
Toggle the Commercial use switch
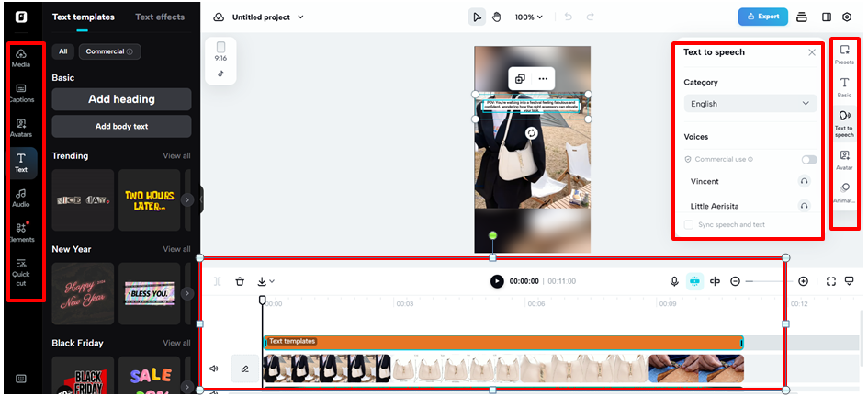point(808,160)
